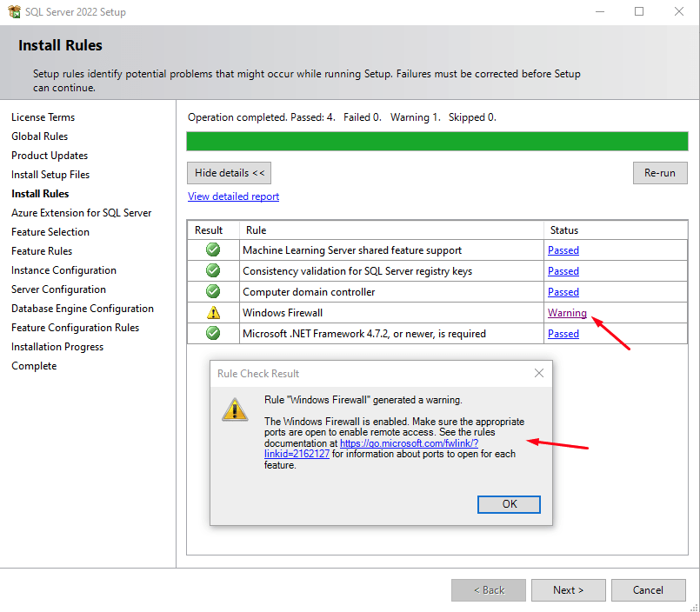The height and width of the screenshot is (612, 700).
Task: Close the SQL Server 2022 Setup window
Action: point(679,11)
